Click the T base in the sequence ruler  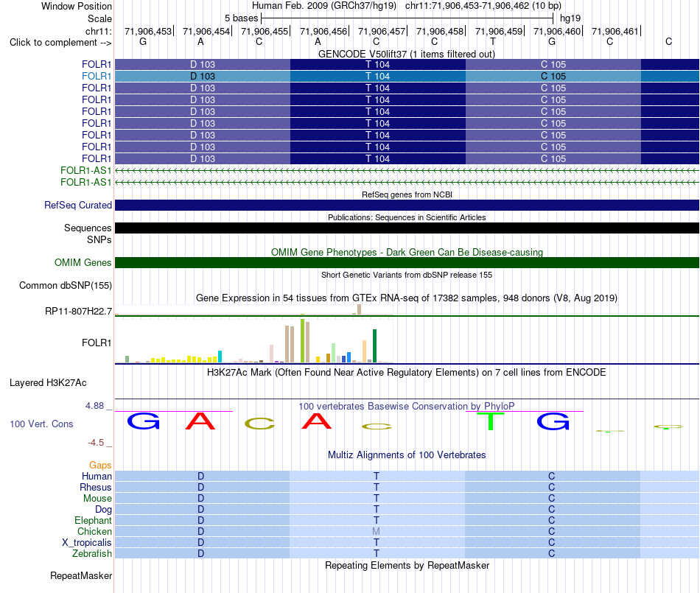coord(493,41)
